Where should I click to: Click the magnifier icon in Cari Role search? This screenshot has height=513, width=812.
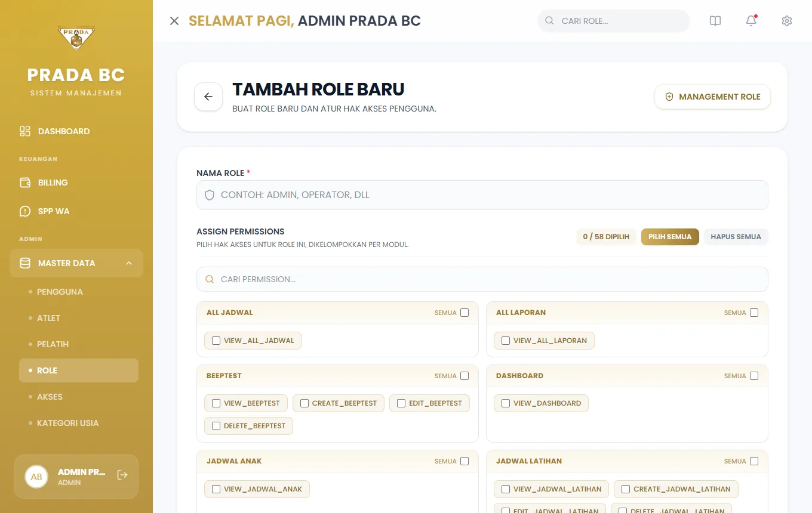click(549, 21)
